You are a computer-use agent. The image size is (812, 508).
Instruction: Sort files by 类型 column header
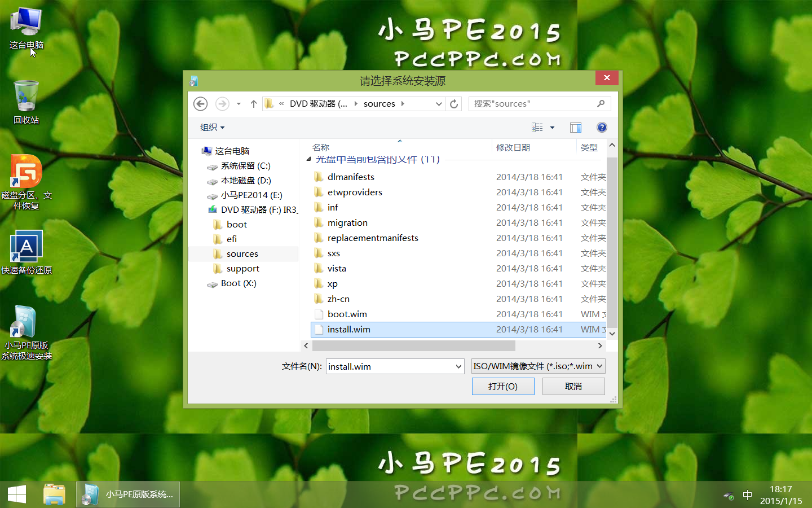click(x=589, y=148)
